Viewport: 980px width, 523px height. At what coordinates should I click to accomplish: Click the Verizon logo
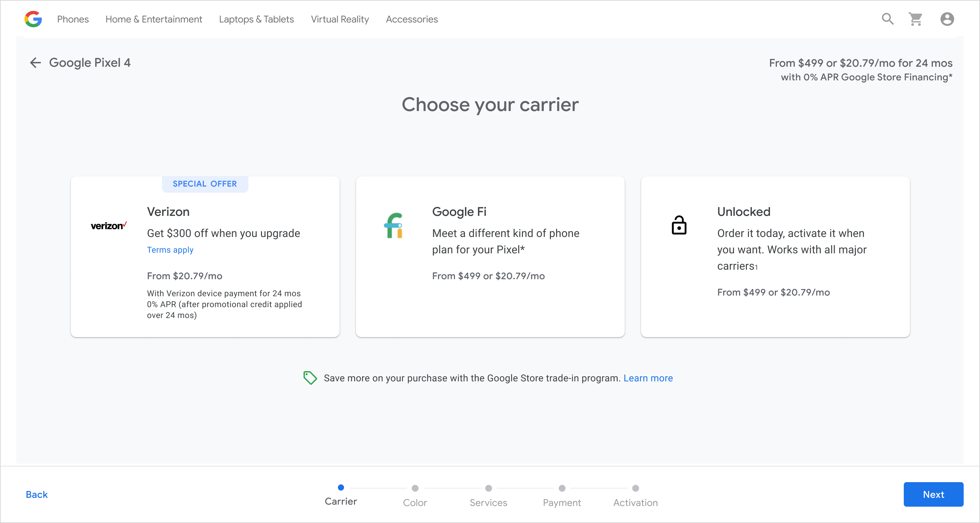(x=109, y=226)
